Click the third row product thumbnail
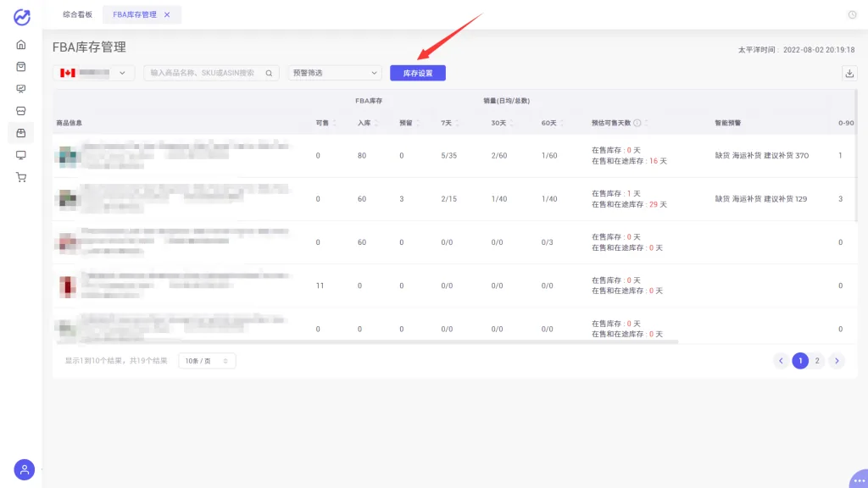This screenshot has height=488, width=868. 68,242
